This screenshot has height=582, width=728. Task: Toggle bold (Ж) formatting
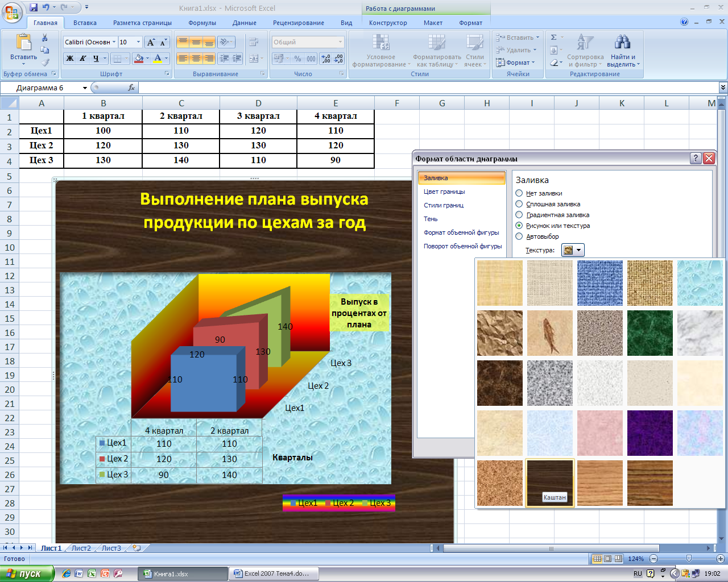click(x=70, y=58)
